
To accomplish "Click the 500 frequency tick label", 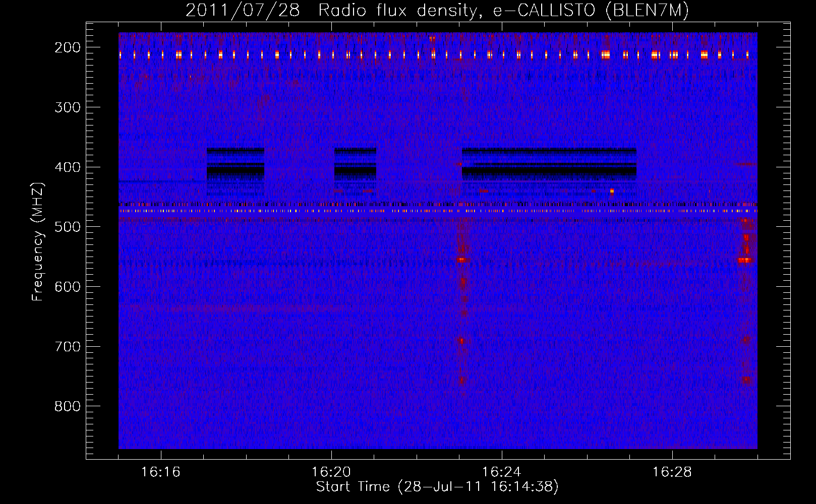I will point(68,227).
